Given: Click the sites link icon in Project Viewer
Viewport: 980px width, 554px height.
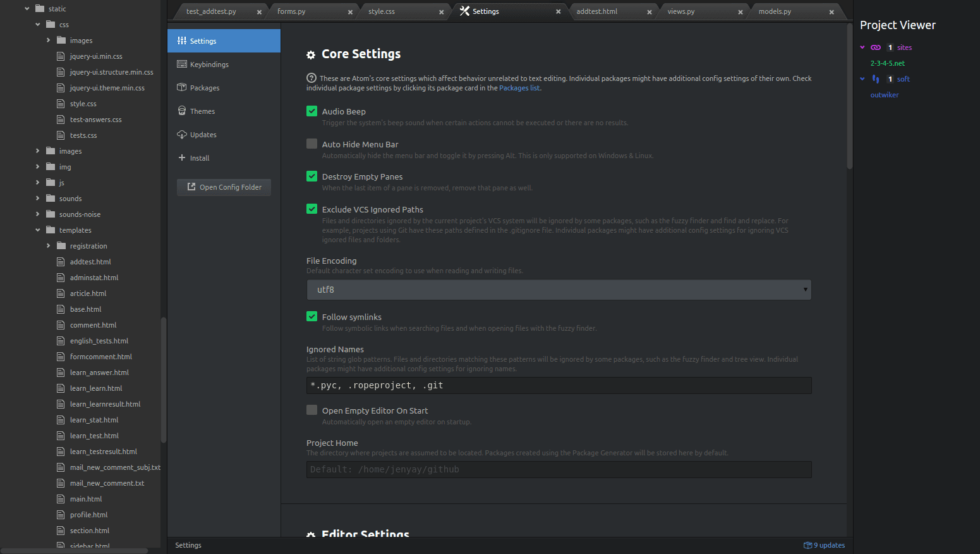Looking at the screenshot, I should point(876,47).
